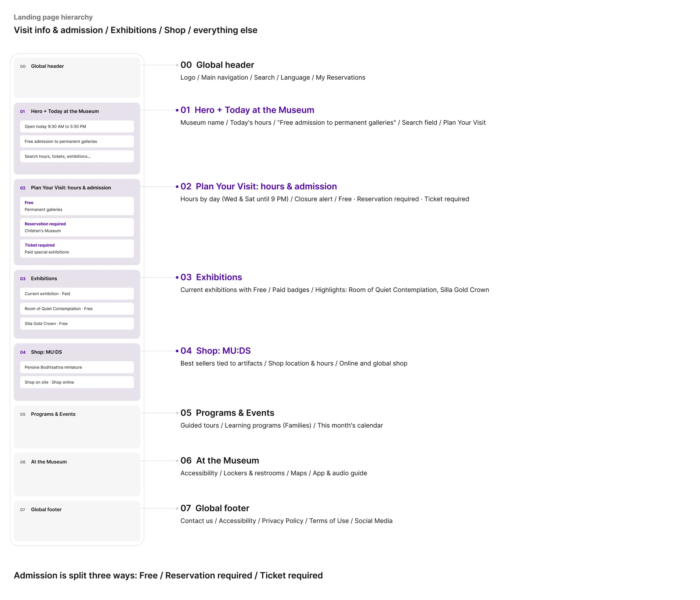Click 'Best sellers tied to artifacts' description line

(x=294, y=363)
